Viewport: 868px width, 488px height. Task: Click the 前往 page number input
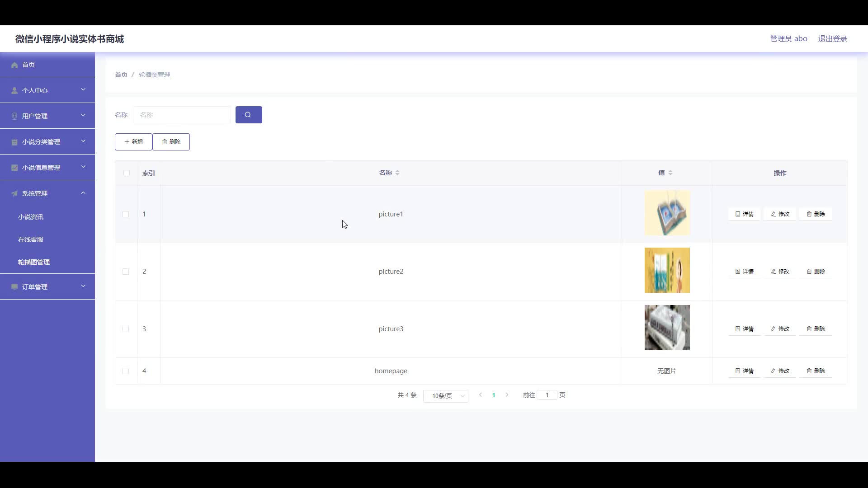tap(547, 395)
